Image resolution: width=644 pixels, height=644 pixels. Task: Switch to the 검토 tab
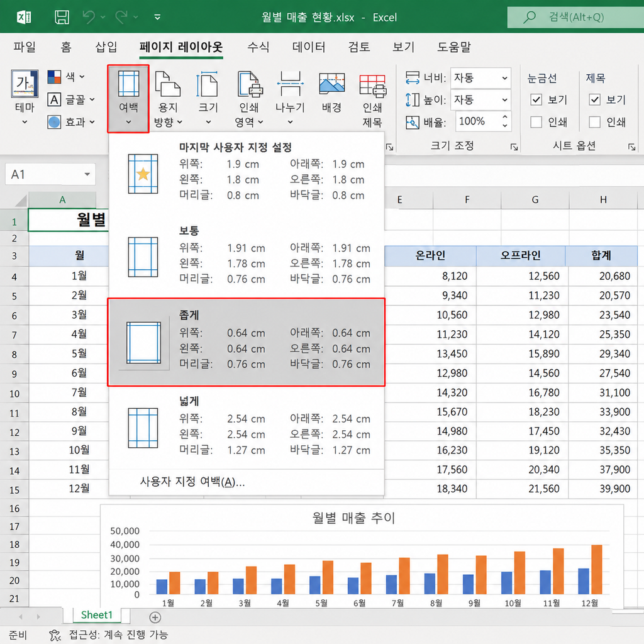click(359, 47)
